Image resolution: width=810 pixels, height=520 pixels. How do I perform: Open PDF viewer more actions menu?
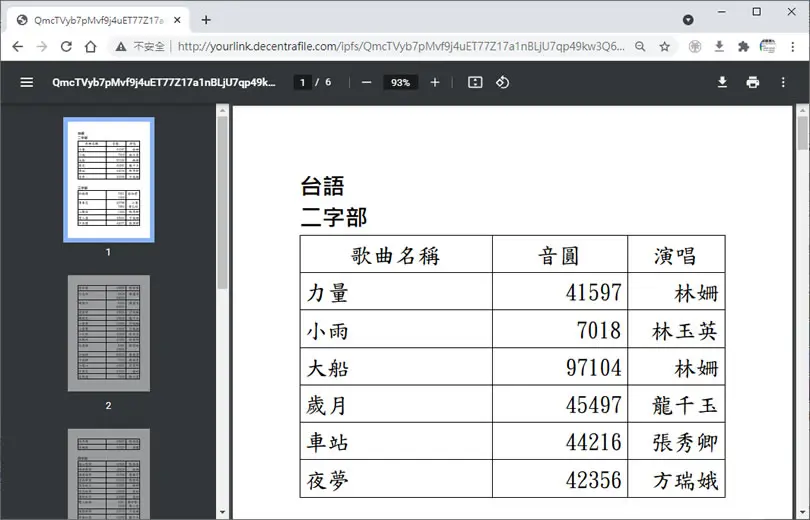[783, 83]
